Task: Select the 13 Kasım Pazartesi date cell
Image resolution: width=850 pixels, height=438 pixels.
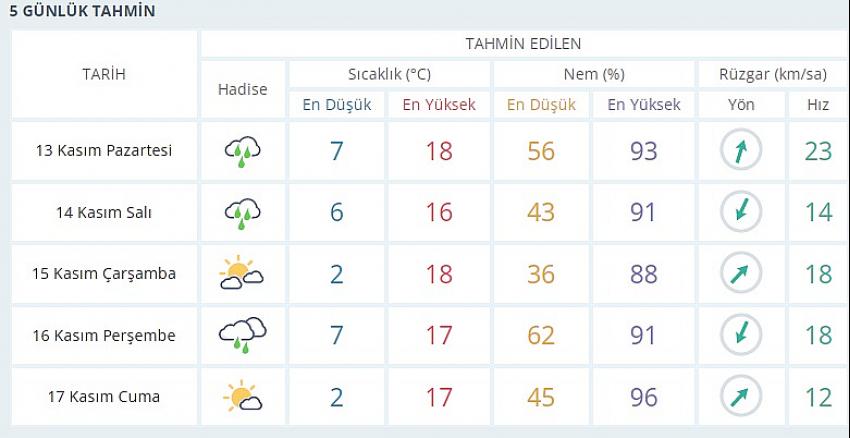Action: pyautogui.click(x=104, y=150)
